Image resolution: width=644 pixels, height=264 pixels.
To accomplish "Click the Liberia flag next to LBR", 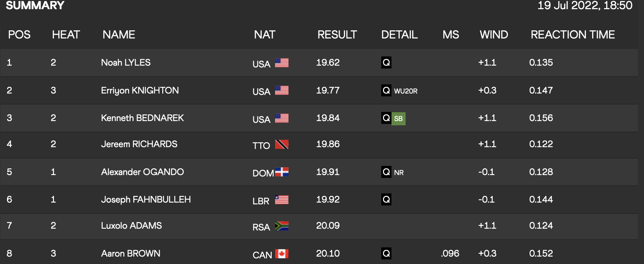I will (281, 200).
